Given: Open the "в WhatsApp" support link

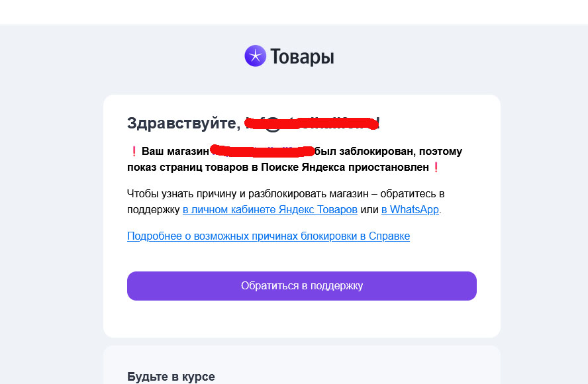Looking at the screenshot, I should pos(410,210).
